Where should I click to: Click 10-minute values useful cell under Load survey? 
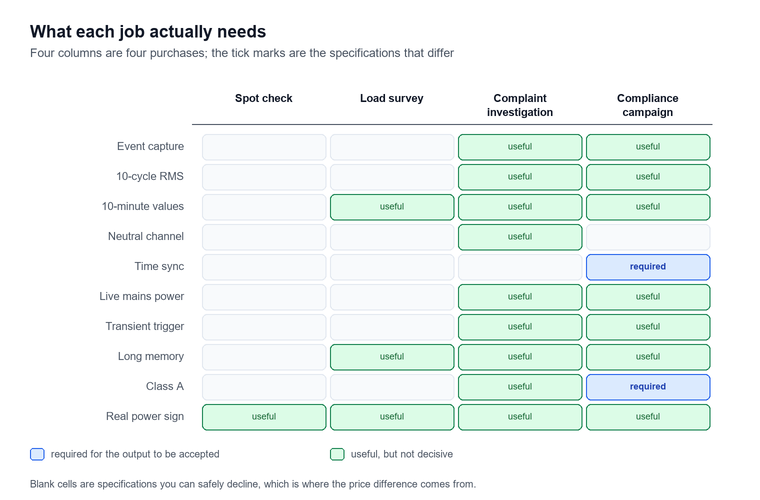pos(392,207)
